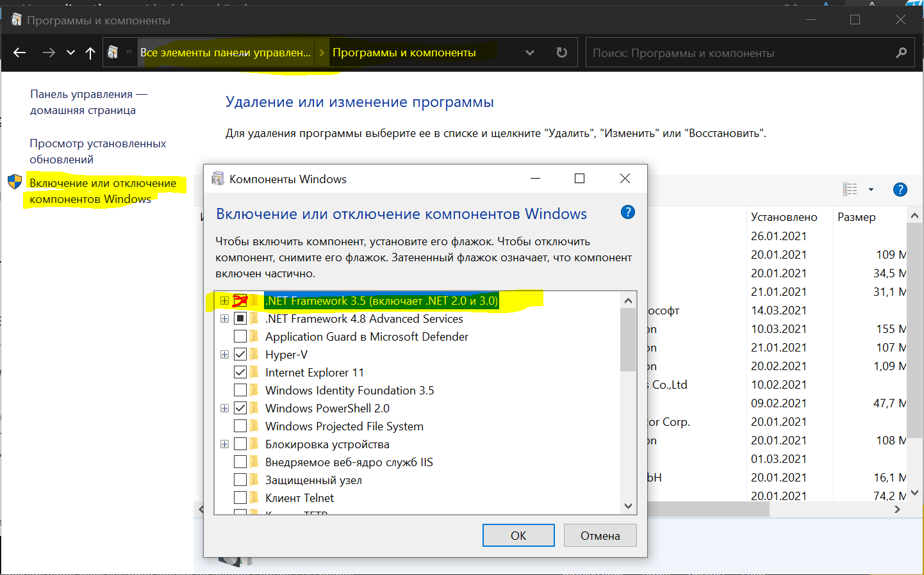Click the Control Panel icon in the address bar

tap(113, 53)
